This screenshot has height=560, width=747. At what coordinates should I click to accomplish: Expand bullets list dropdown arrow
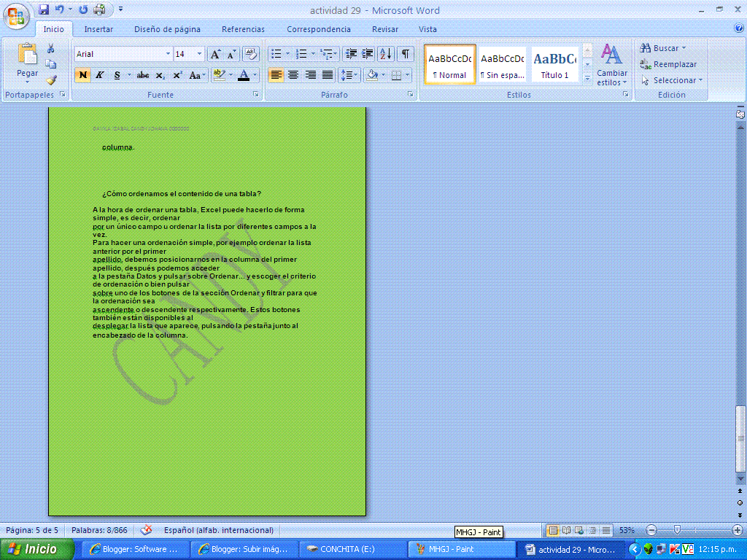coord(287,54)
